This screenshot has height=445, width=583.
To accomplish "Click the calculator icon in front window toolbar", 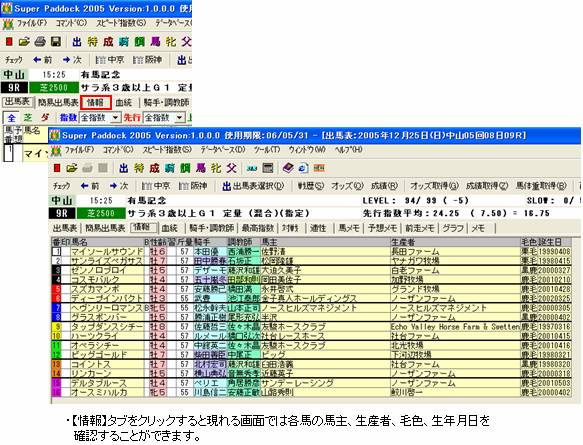I will (x=268, y=168).
